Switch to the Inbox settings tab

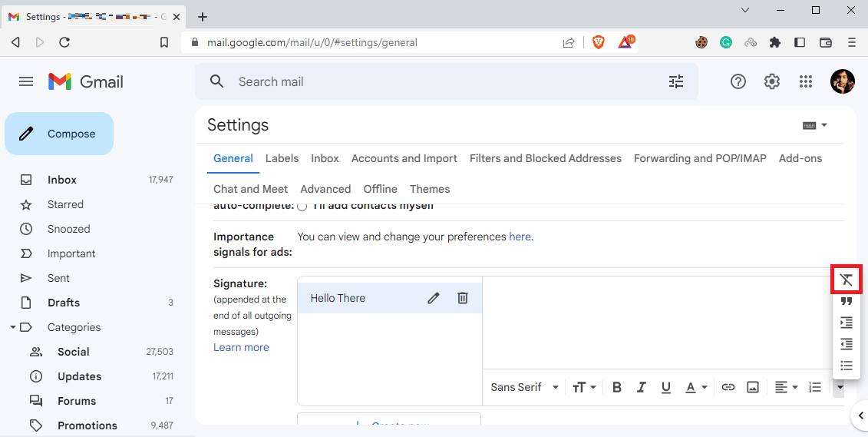click(325, 158)
